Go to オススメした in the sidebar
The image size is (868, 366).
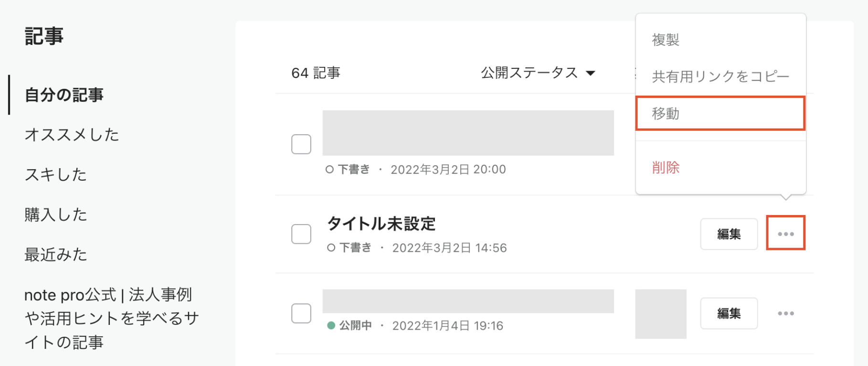72,135
